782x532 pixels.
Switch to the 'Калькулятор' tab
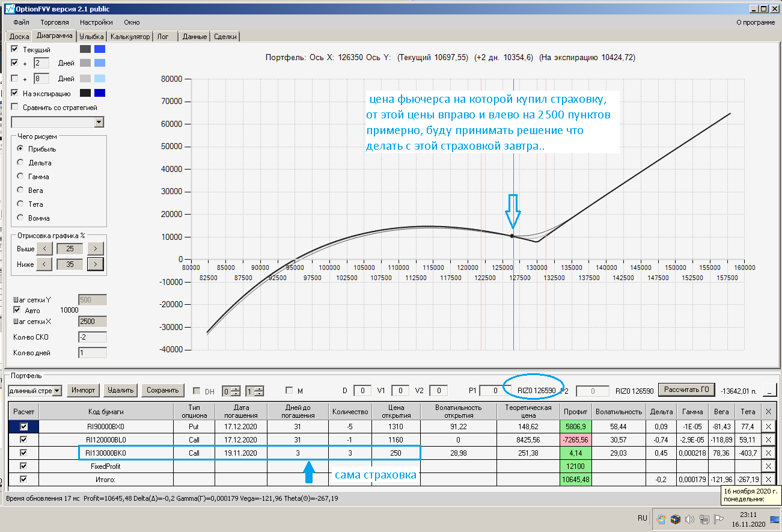(130, 37)
